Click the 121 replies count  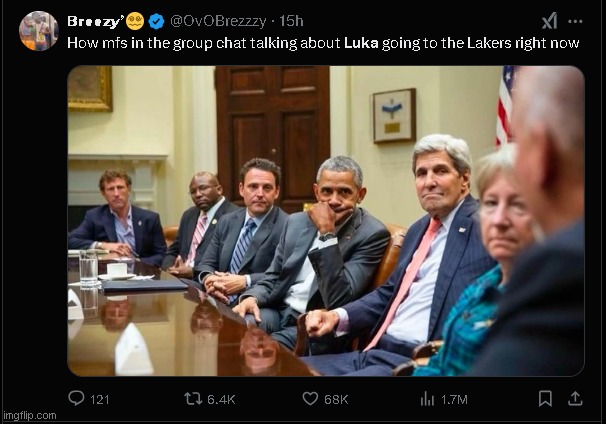100,399
